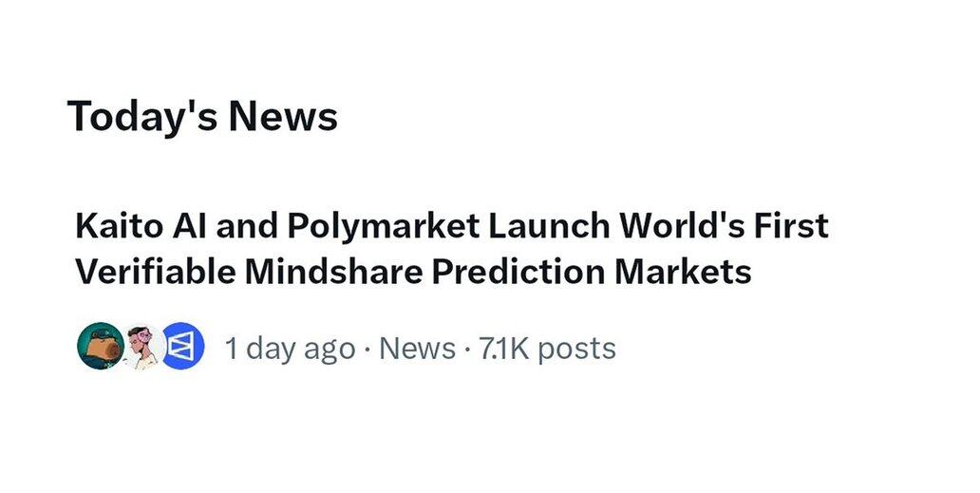The image size is (980, 493).
Task: Click the "Today's News" section heading
Action: tap(202, 117)
